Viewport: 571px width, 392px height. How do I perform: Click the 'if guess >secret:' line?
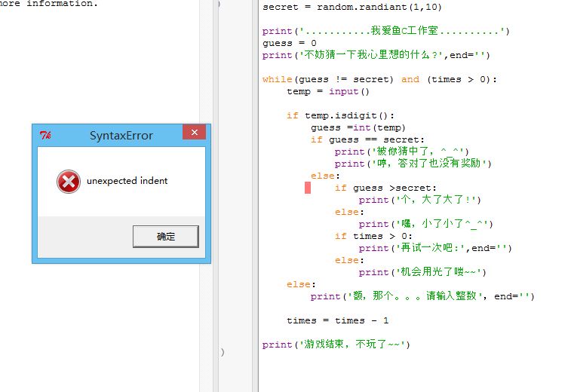click(x=385, y=188)
